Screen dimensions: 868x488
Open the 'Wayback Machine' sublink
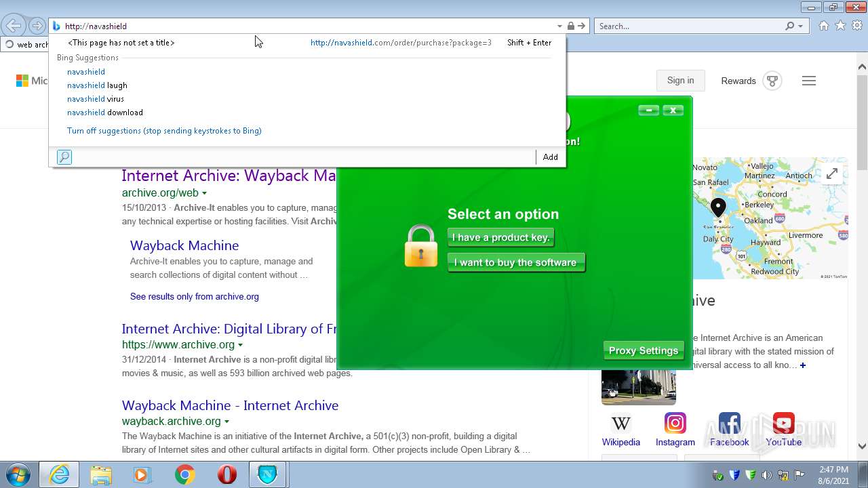tap(184, 245)
